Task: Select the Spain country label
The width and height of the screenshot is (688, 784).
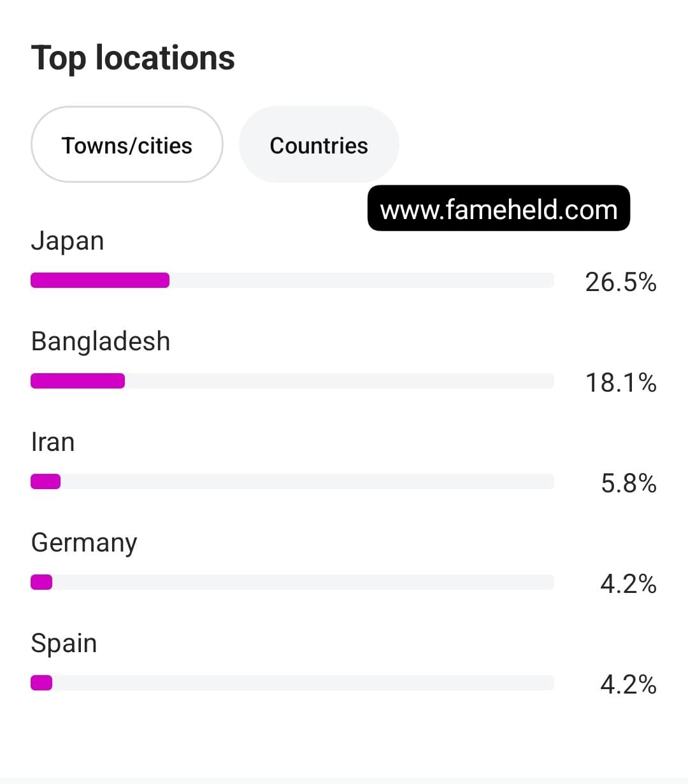Action: (x=64, y=644)
